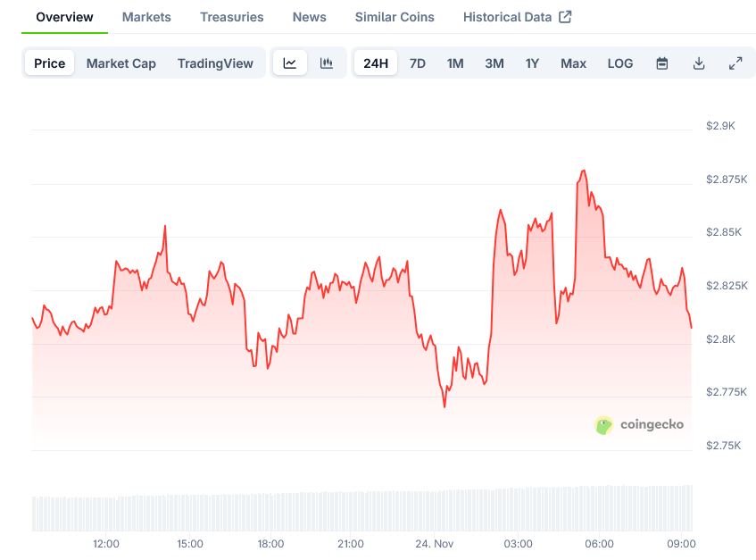Click the CoinGecko gecko logo on chart
The image size is (756, 560).
605,426
